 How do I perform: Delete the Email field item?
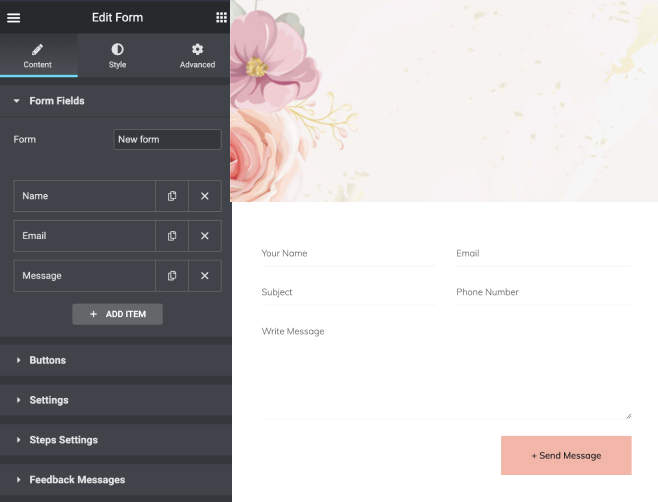205,236
